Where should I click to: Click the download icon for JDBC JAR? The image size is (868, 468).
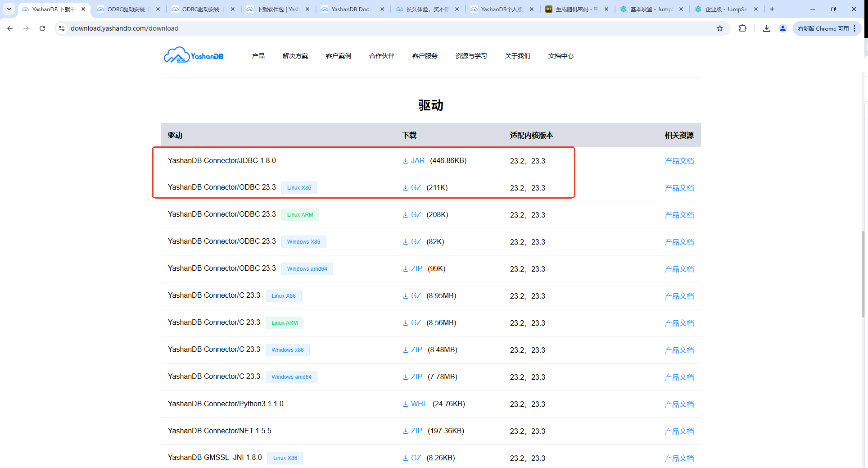pos(405,161)
